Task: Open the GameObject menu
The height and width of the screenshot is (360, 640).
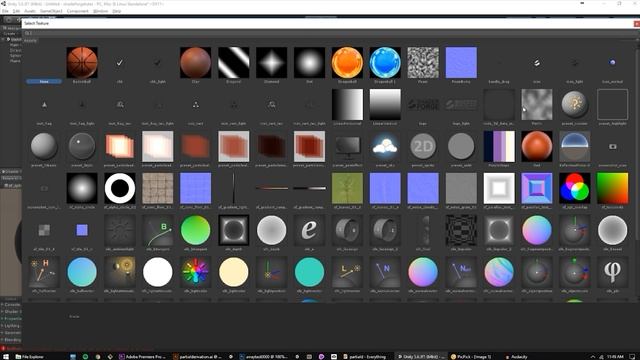Action: coord(51,11)
